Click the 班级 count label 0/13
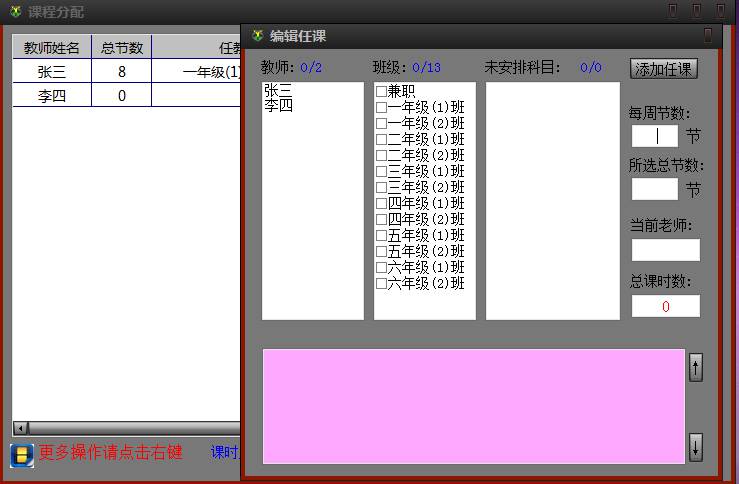 pos(426,67)
